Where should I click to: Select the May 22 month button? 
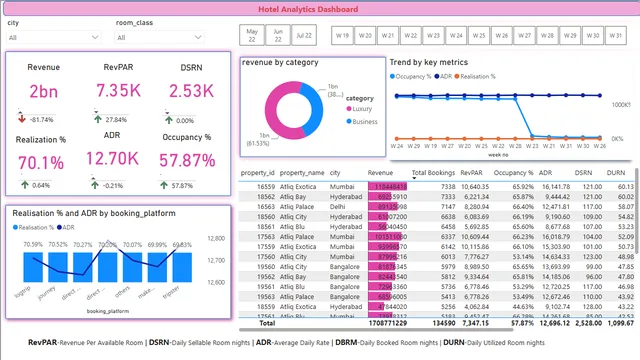252,36
